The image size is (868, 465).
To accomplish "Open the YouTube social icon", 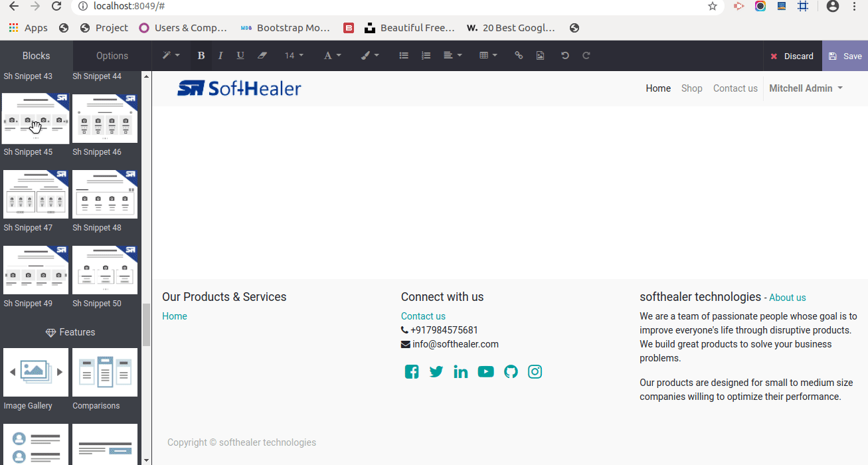I will point(486,372).
